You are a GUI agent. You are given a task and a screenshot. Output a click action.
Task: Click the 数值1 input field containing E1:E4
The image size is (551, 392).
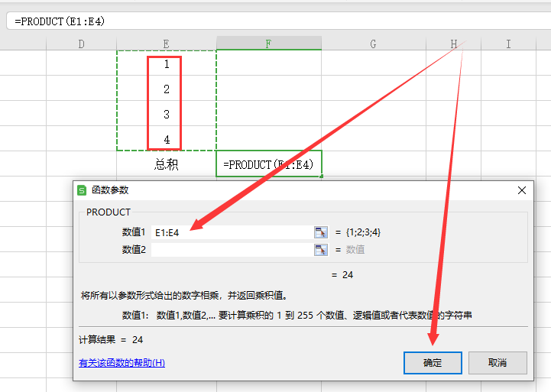232,232
